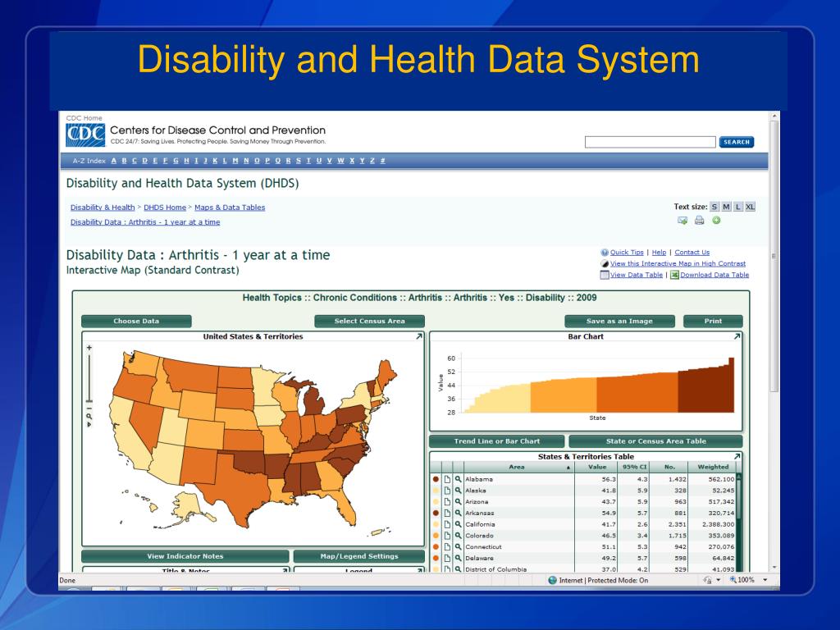Open letter S in the A-Z Index
Viewport: 840px width, 630px height.
299,161
